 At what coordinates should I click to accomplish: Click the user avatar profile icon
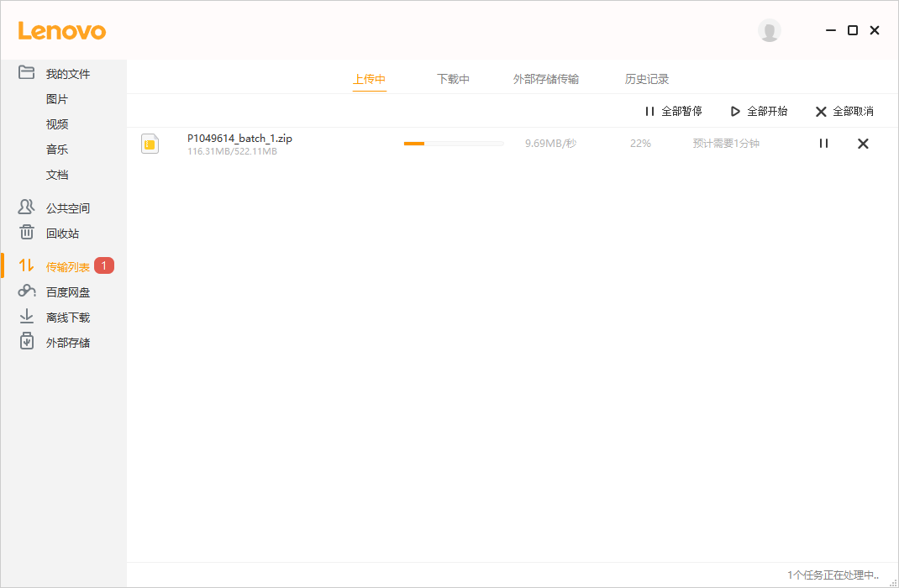(x=769, y=30)
